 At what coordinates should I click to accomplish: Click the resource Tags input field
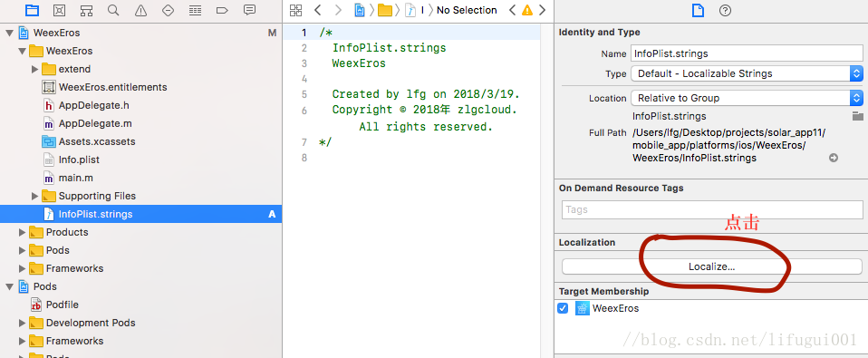pos(712,209)
